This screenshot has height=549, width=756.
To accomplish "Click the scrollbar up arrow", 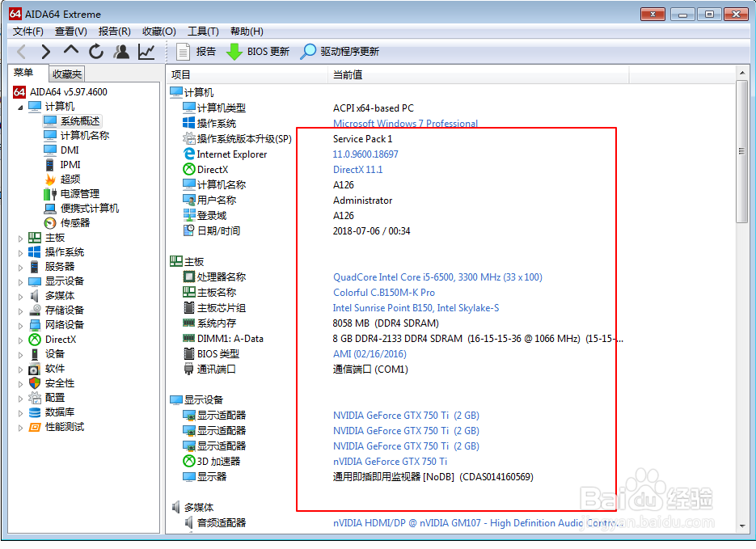I will point(742,74).
